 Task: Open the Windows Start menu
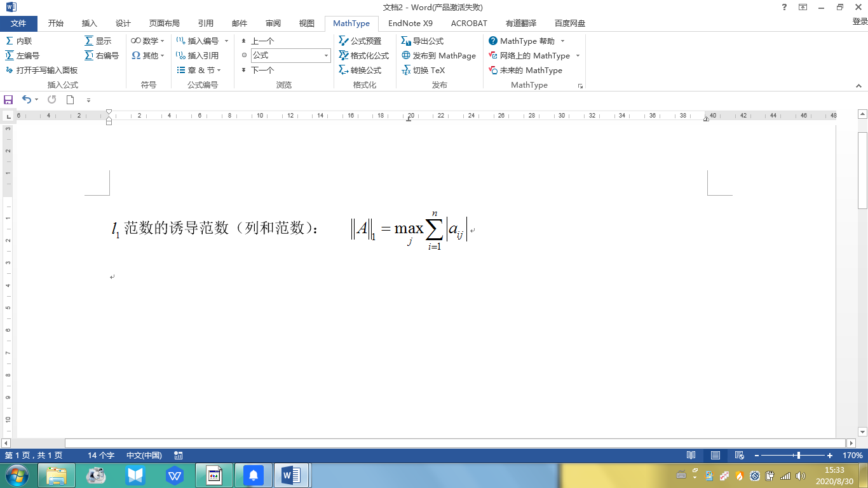pyautogui.click(x=16, y=475)
